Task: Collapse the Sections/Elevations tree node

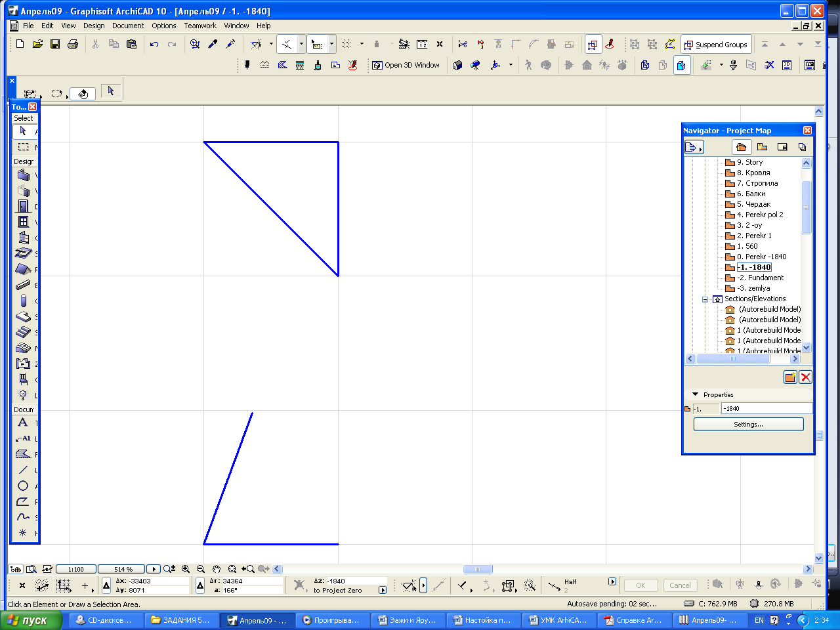Action: point(705,299)
